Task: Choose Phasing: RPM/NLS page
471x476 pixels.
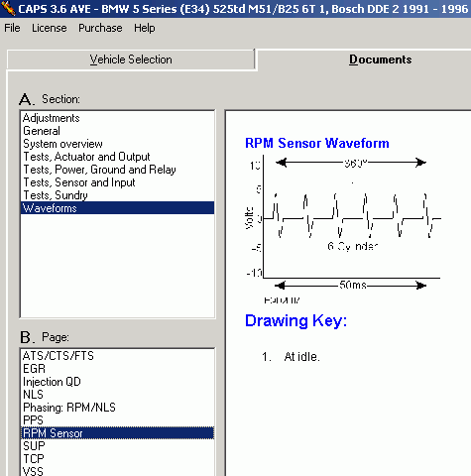Action: pos(117,408)
